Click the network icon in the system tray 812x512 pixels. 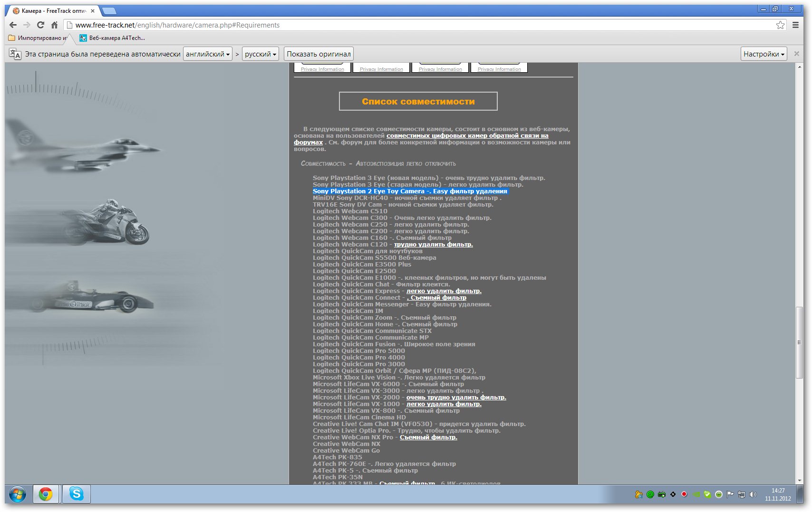[742, 494]
